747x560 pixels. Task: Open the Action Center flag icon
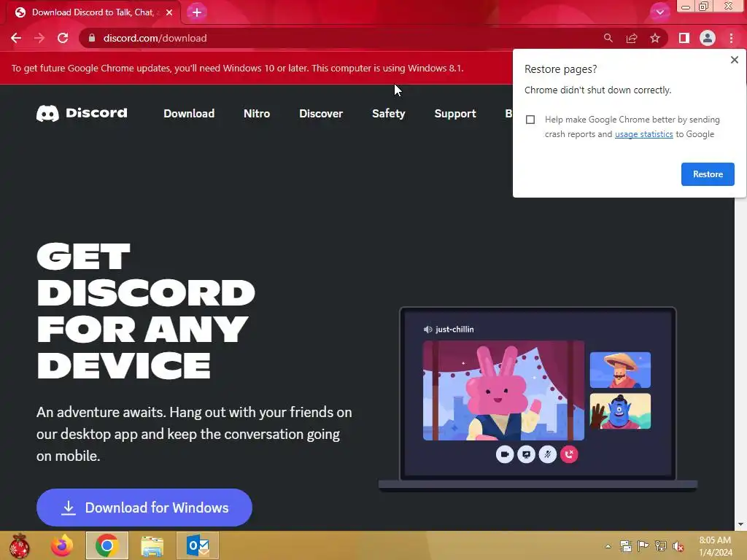pos(643,546)
